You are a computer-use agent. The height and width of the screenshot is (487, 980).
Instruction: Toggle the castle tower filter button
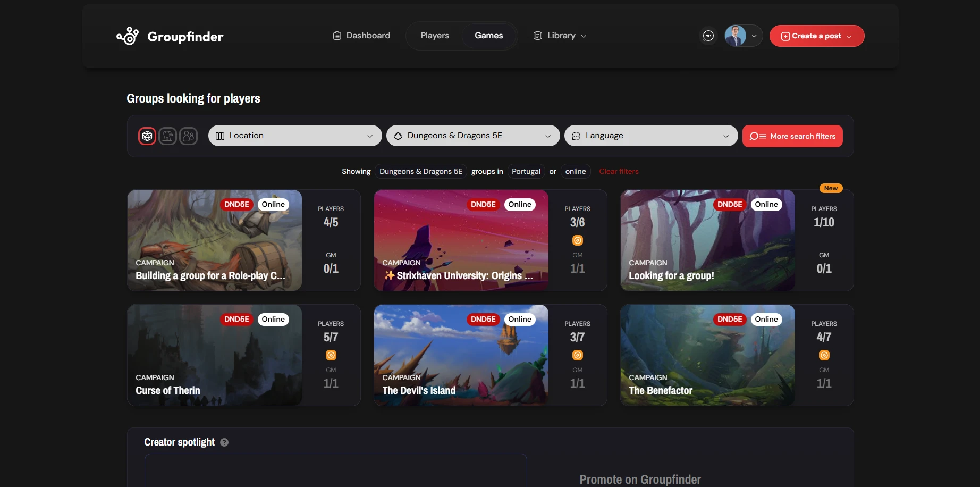coord(168,136)
